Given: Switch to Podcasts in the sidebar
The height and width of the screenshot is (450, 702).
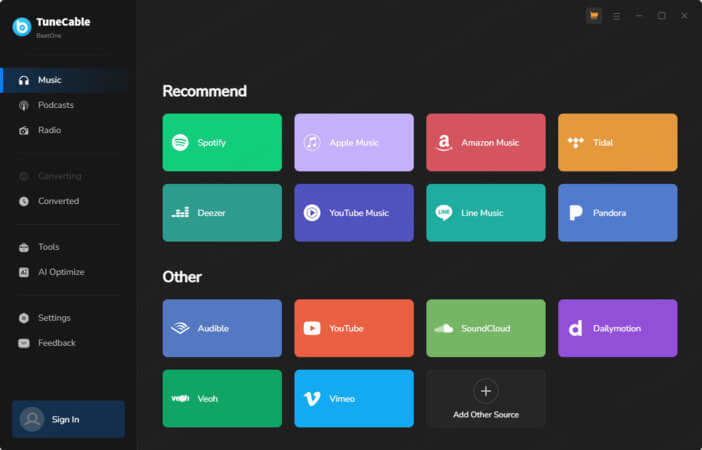Looking at the screenshot, I should tap(55, 105).
